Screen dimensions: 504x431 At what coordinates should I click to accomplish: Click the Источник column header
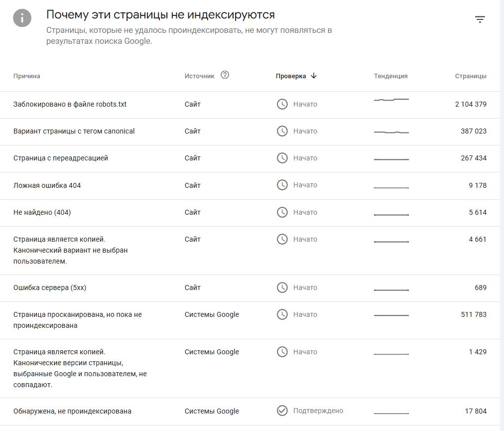[199, 76]
